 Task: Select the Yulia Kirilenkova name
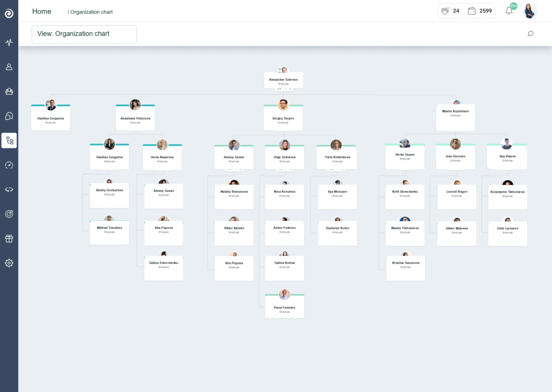coord(337,157)
